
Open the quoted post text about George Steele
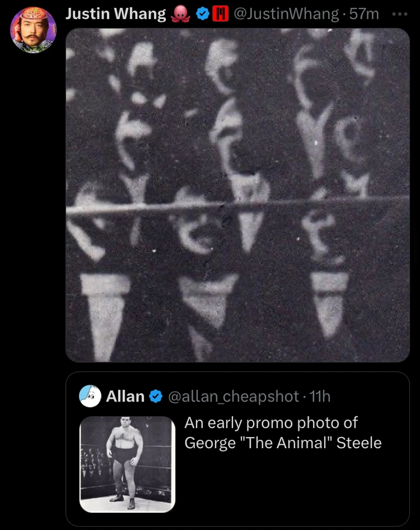coord(283,433)
